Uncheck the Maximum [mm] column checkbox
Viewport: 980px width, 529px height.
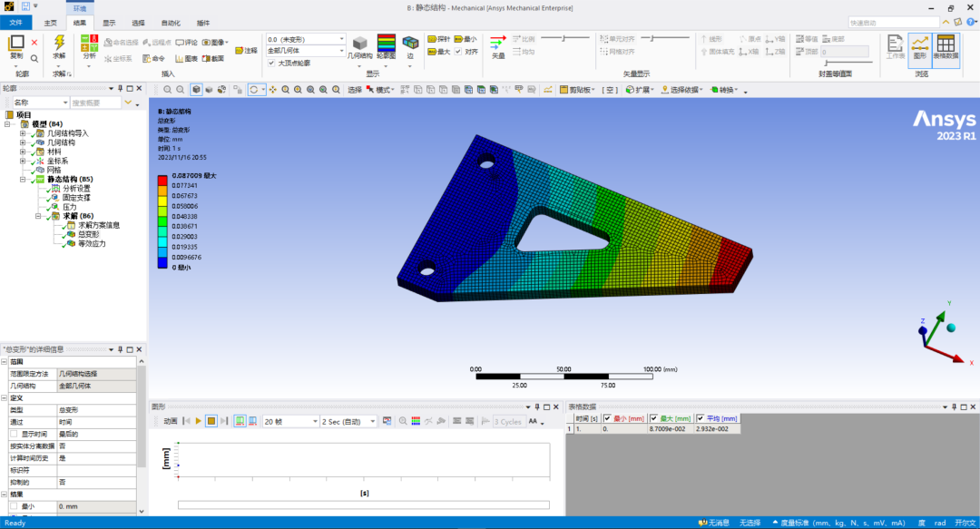coord(653,418)
